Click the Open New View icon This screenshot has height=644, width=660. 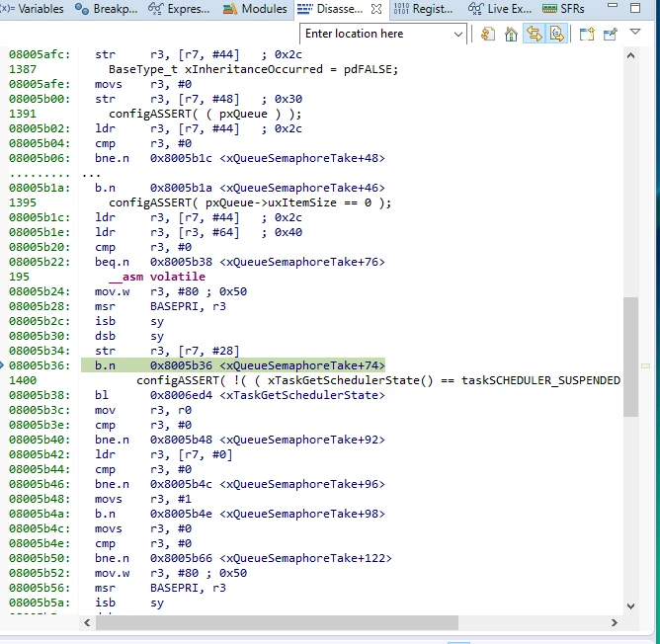click(x=587, y=34)
